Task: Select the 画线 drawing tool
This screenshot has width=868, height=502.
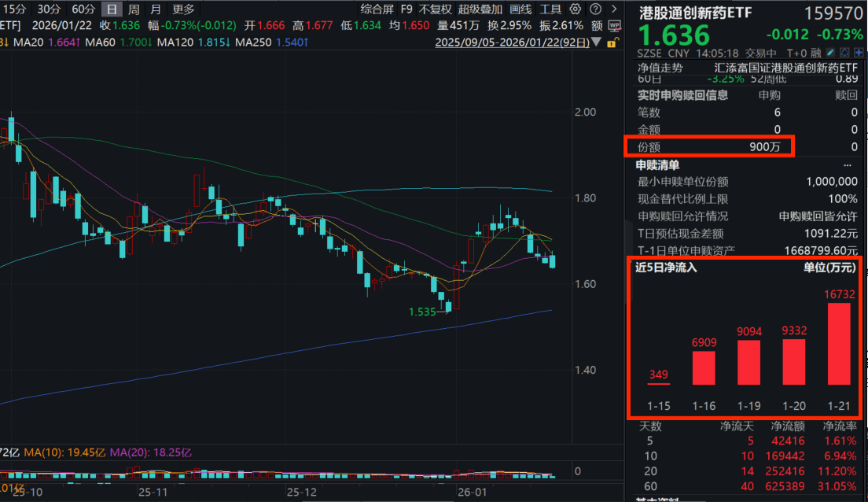Action: tap(519, 9)
